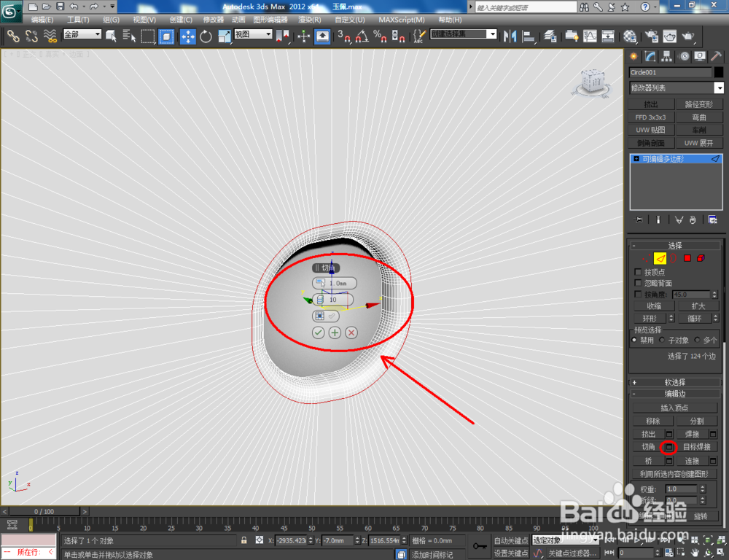The width and height of the screenshot is (729, 560).
Task: Collapse the 编辑边 rollout
Action: tap(674, 394)
